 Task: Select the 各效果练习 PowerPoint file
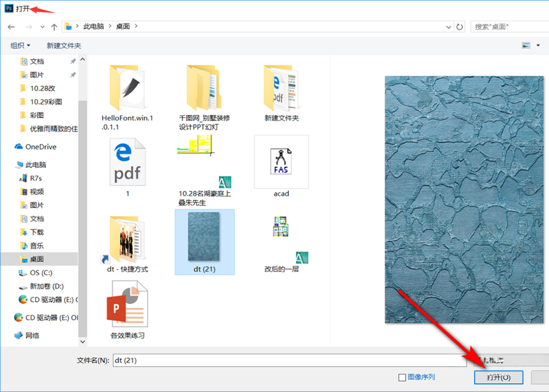[x=128, y=310]
